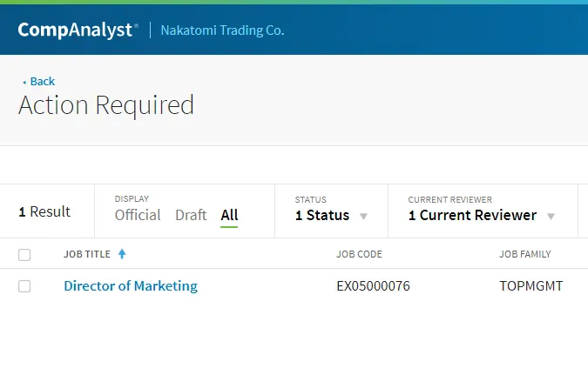Click the CompAnalyst logo

(x=78, y=30)
